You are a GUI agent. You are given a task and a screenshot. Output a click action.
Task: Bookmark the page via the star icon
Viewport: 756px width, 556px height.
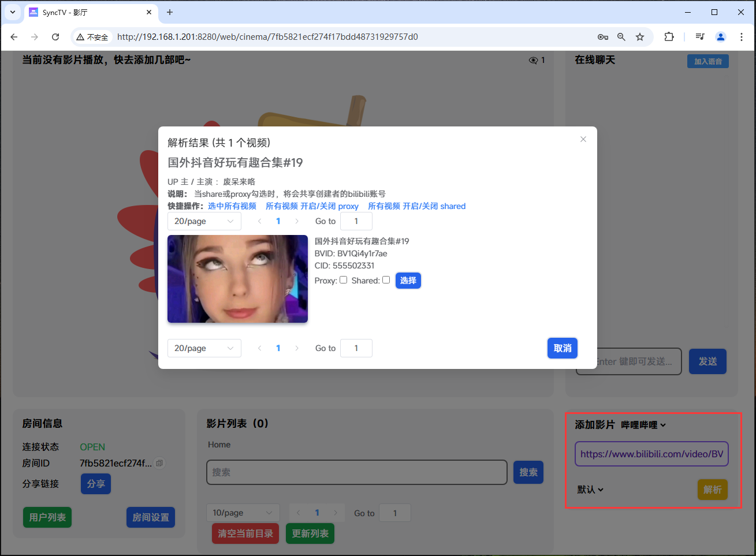[640, 36]
